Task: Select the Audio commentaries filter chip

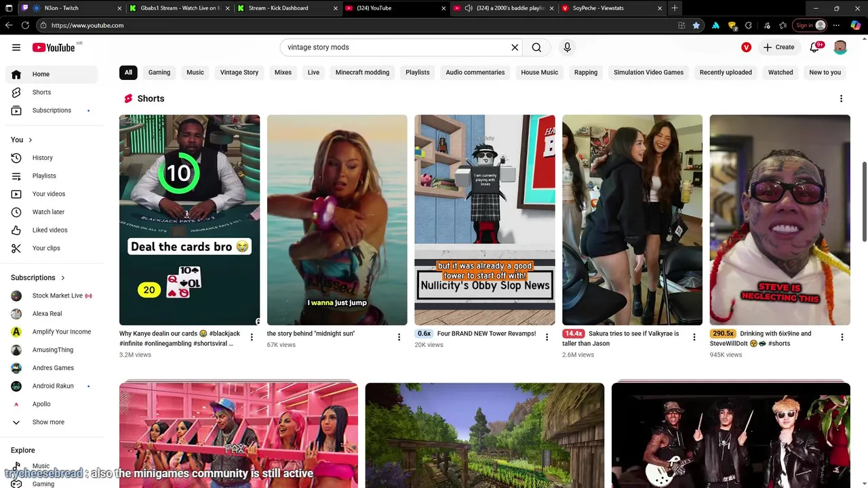Action: pos(475,73)
